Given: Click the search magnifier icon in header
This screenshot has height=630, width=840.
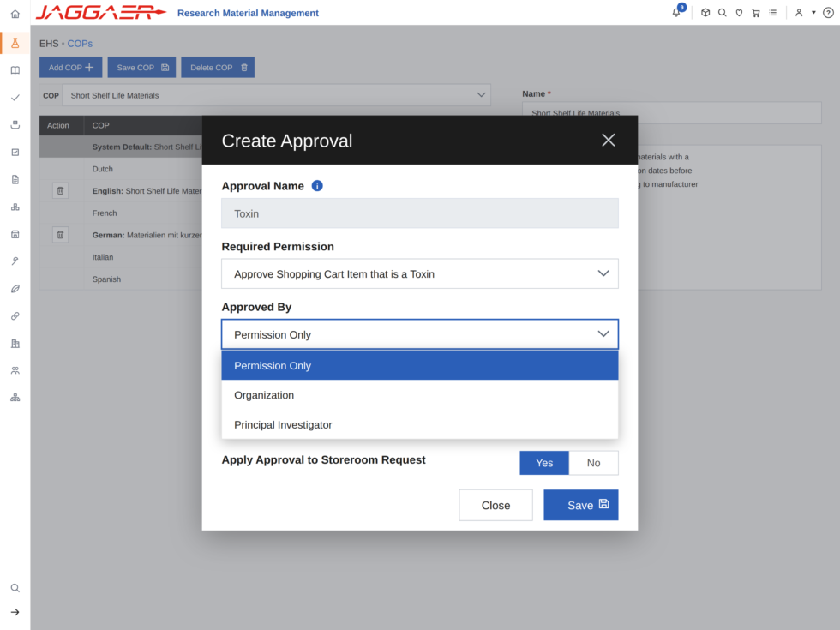Looking at the screenshot, I should coord(722,13).
